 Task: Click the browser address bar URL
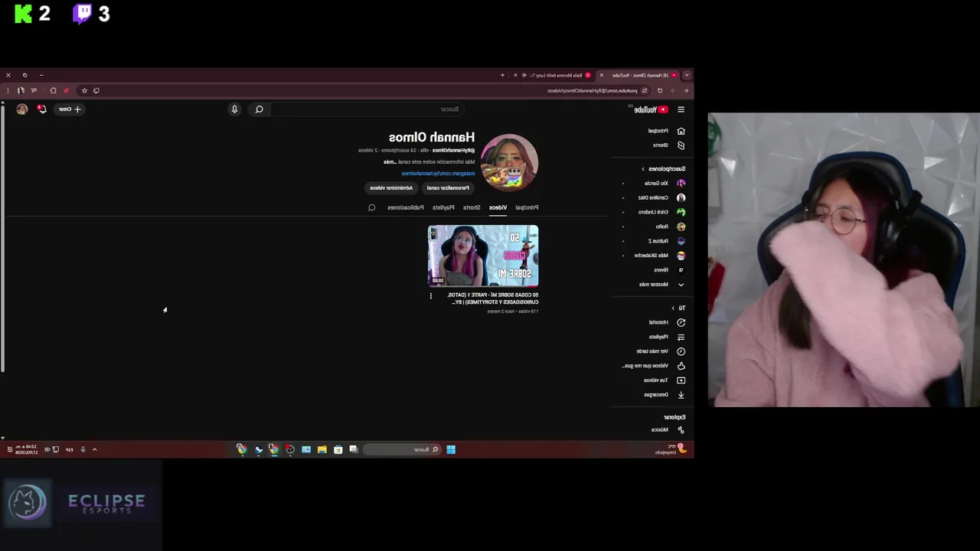(593, 90)
